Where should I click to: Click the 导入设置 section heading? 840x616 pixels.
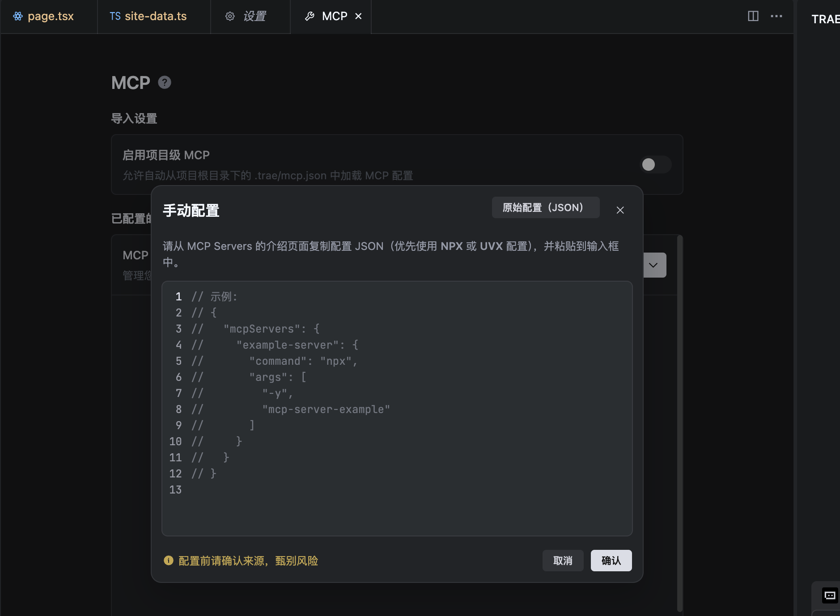pyautogui.click(x=134, y=118)
